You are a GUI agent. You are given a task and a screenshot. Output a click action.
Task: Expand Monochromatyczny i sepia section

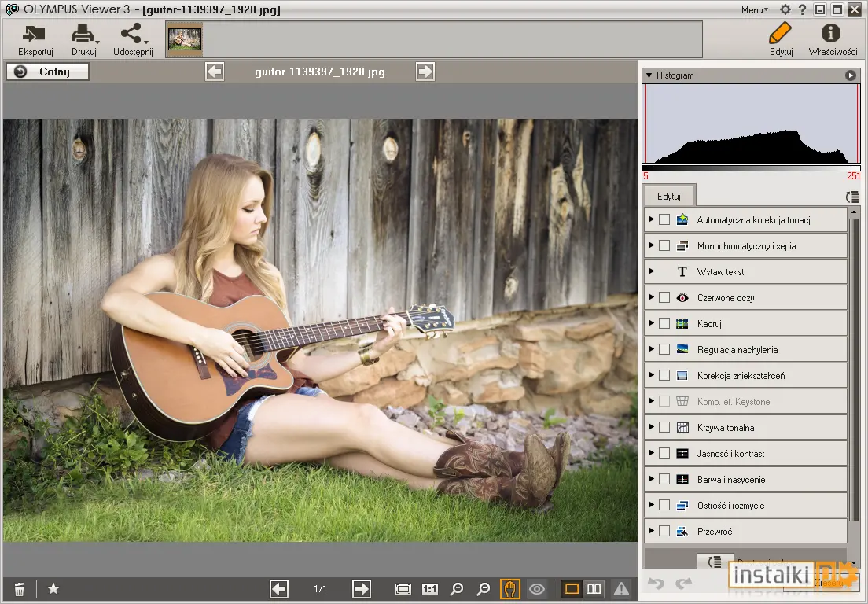click(652, 245)
